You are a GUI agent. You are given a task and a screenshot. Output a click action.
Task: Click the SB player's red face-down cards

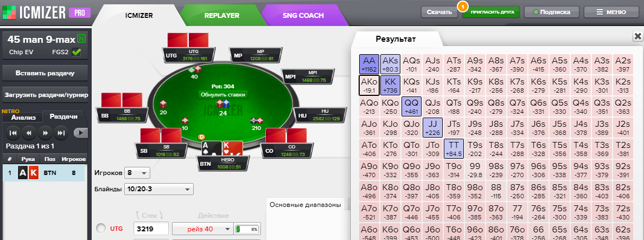(x=162, y=135)
